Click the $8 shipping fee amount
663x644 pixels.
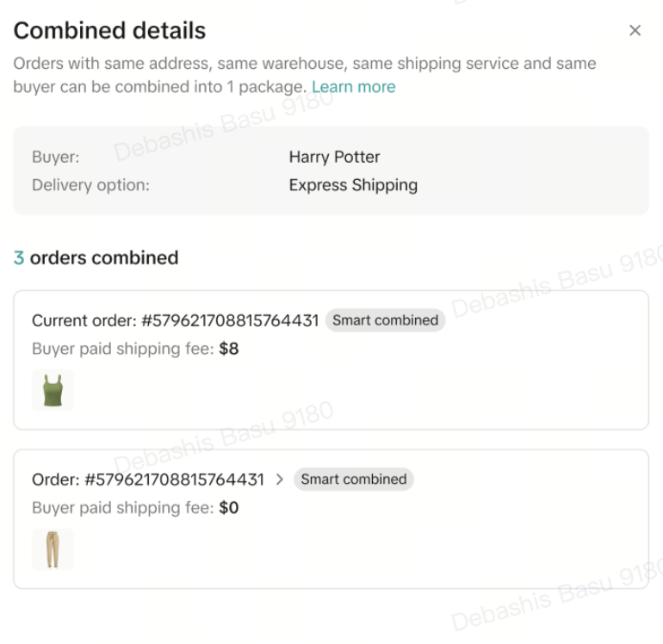coord(228,349)
